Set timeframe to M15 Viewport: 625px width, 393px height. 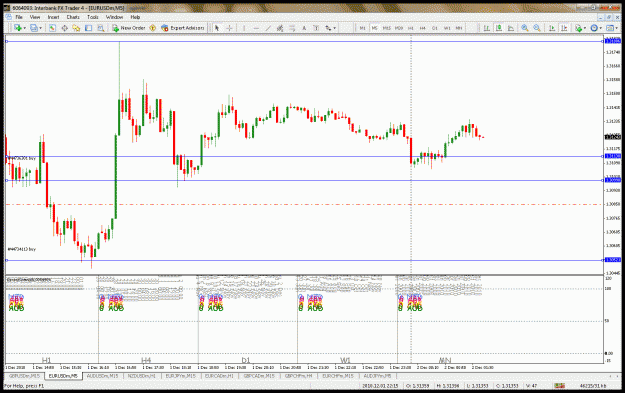click(387, 28)
